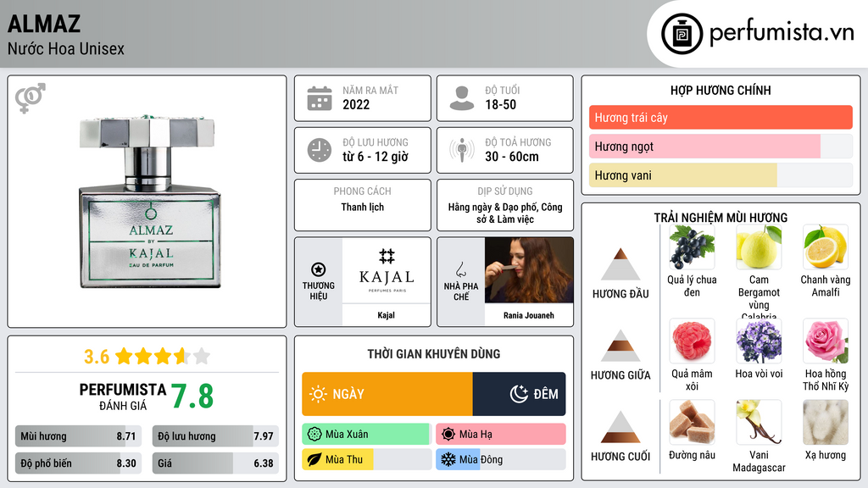Click the Mùi hương 8.71 rating bar
Image resolution: width=868 pixels, height=488 pixels.
click(78, 436)
